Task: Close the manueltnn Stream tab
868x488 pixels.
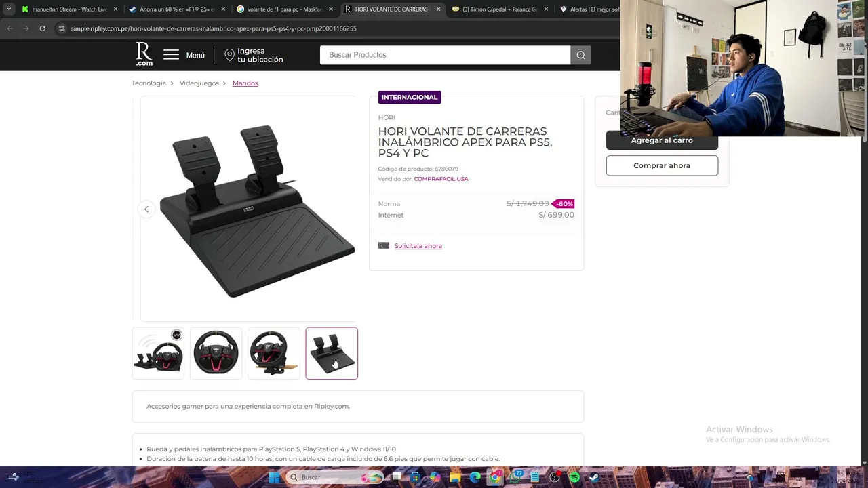Action: coord(115,9)
